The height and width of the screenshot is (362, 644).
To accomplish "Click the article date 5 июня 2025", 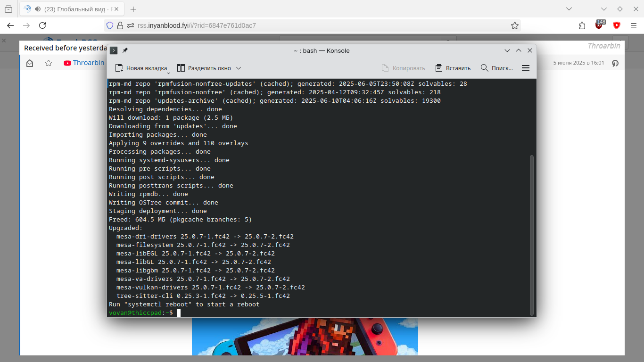I will tap(578, 63).
